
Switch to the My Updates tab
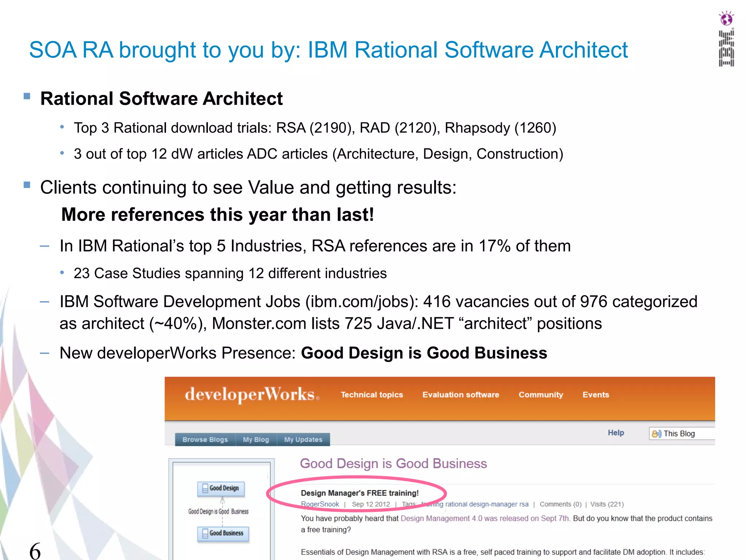coord(303,440)
